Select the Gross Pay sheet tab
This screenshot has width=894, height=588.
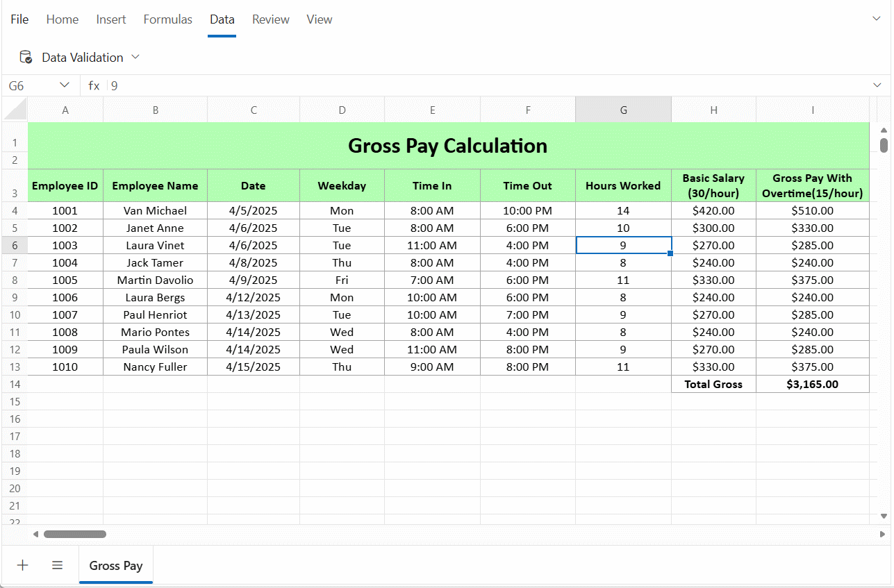coord(116,565)
